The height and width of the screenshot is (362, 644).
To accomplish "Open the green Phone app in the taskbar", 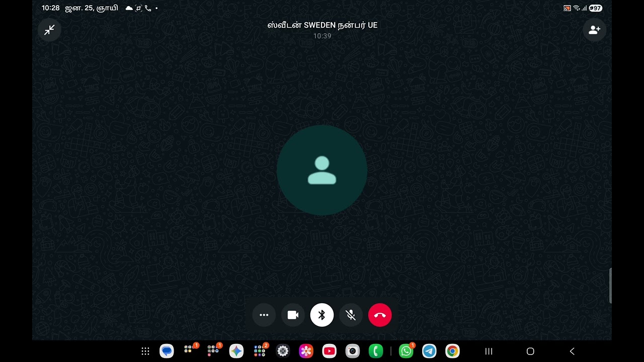I will [375, 351].
